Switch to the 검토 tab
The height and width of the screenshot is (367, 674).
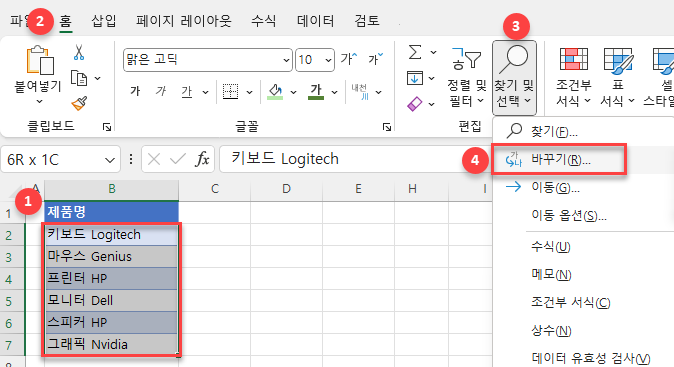coord(367,21)
